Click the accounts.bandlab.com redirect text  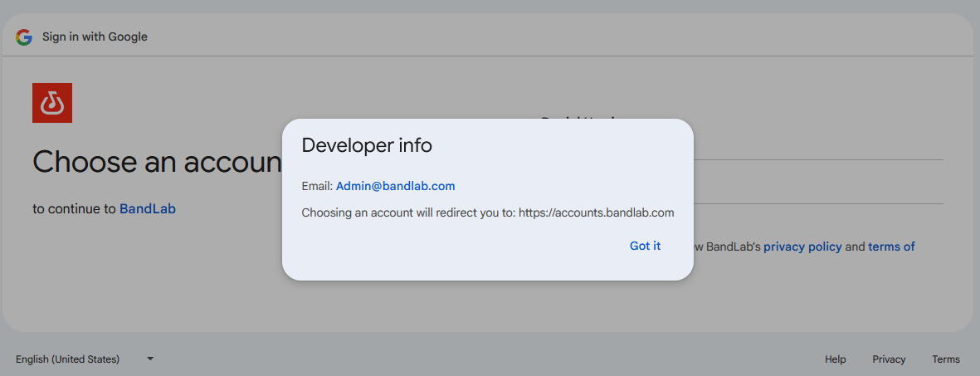click(597, 212)
